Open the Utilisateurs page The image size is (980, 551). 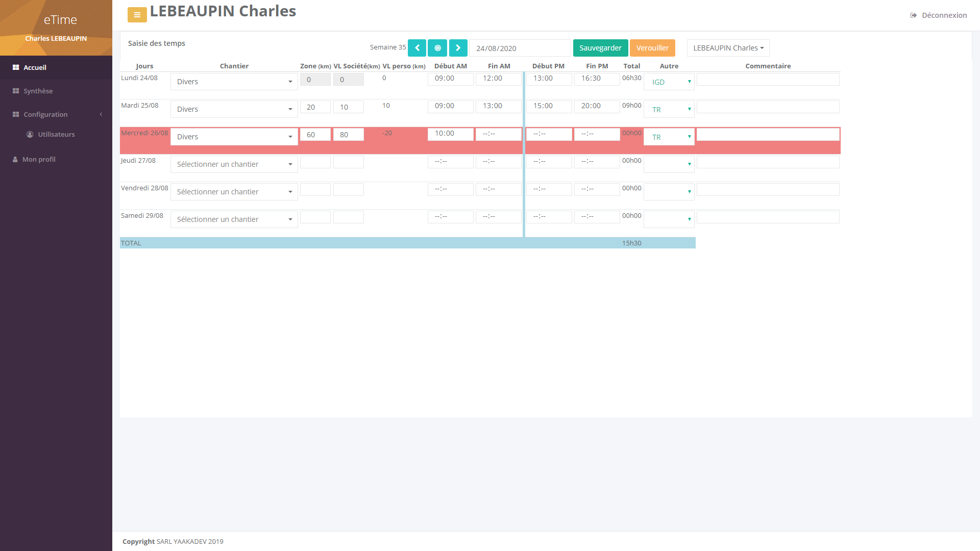(x=56, y=134)
